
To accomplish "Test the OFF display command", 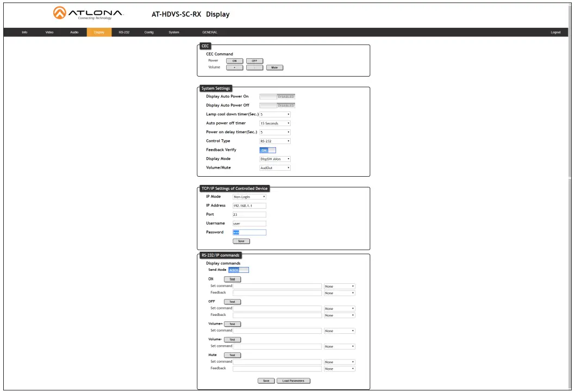I will pos(233,302).
